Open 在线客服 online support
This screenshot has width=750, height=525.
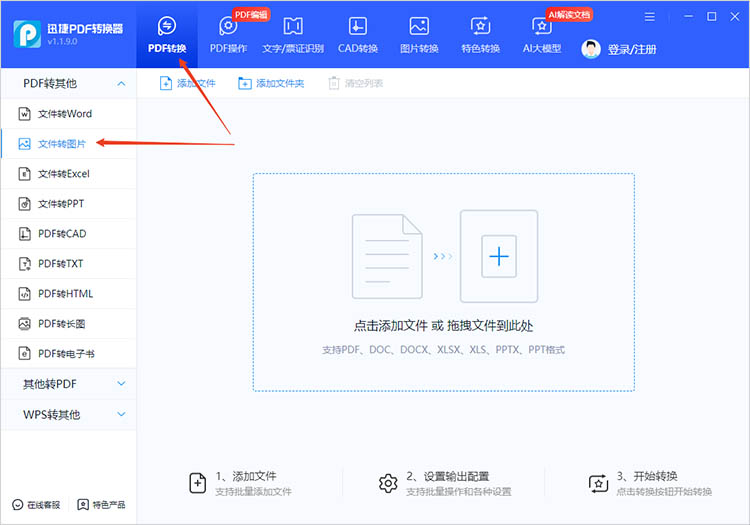point(36,503)
